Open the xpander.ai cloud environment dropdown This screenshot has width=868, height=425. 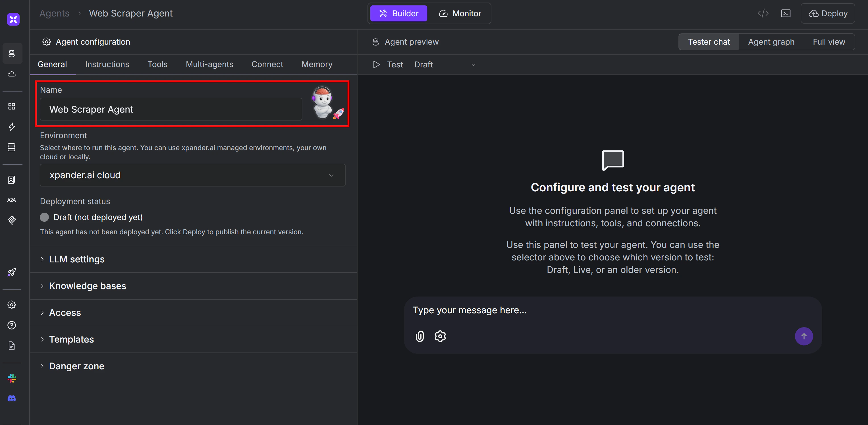[192, 175]
